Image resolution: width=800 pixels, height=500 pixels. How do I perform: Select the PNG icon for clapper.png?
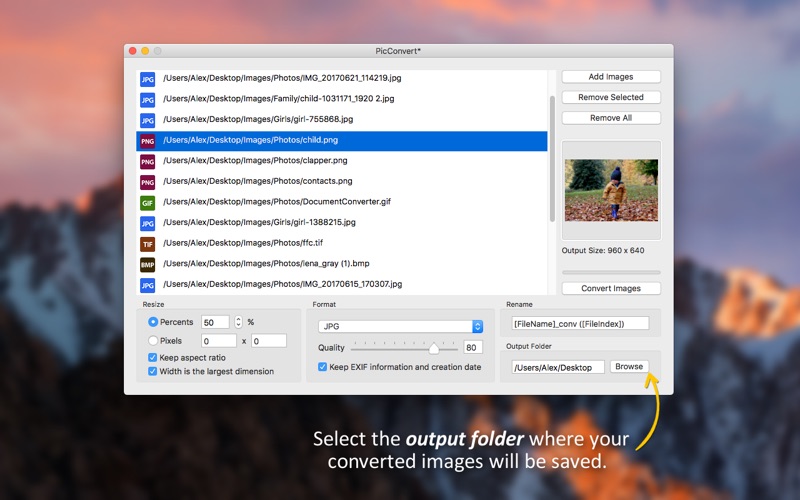[147, 161]
